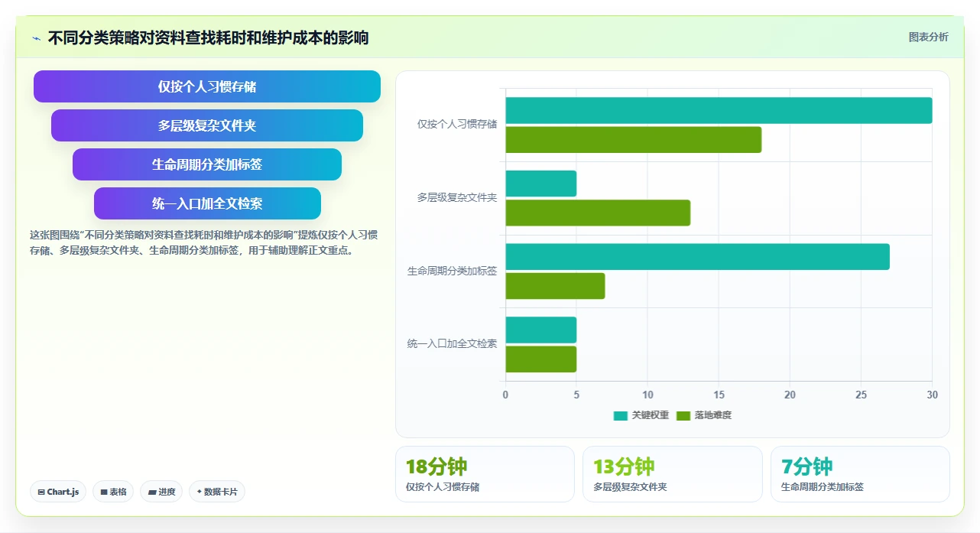Open the 7分钟 data card
The image size is (980, 533).
[x=860, y=474]
